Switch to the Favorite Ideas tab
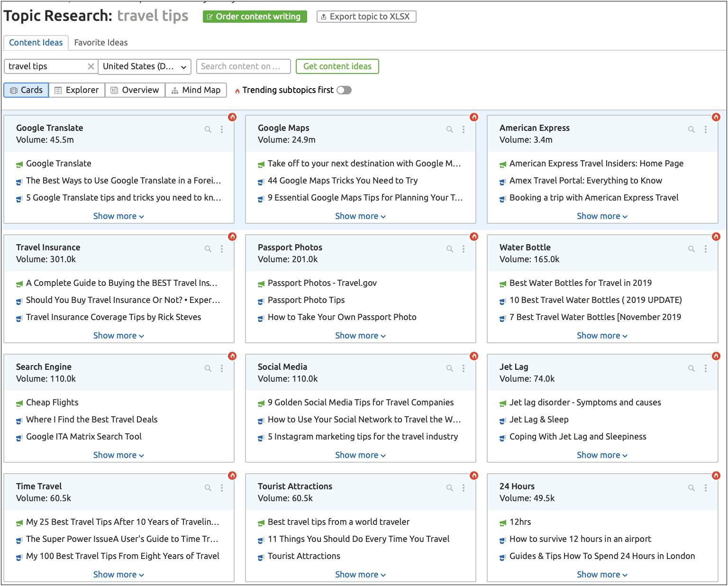 (x=101, y=43)
